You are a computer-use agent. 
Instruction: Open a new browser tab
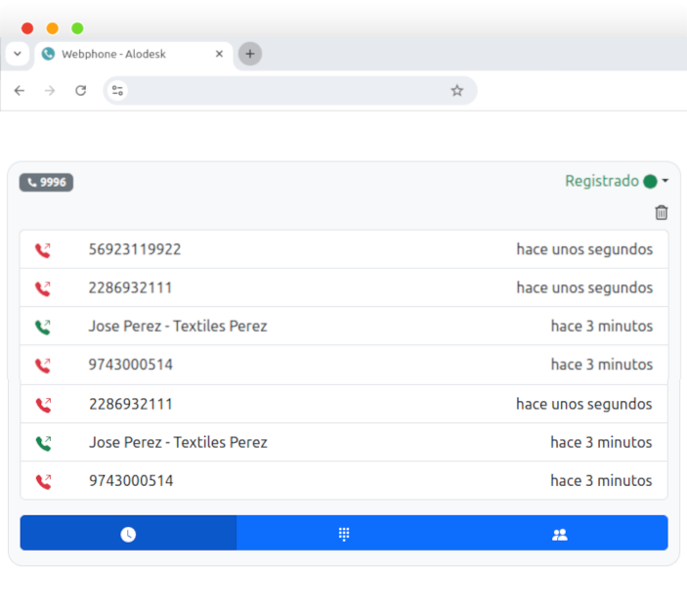point(250,54)
